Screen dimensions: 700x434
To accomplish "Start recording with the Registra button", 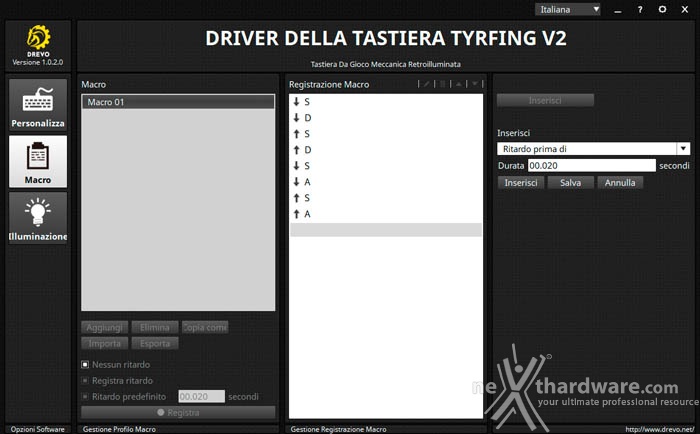I will pyautogui.click(x=178, y=413).
